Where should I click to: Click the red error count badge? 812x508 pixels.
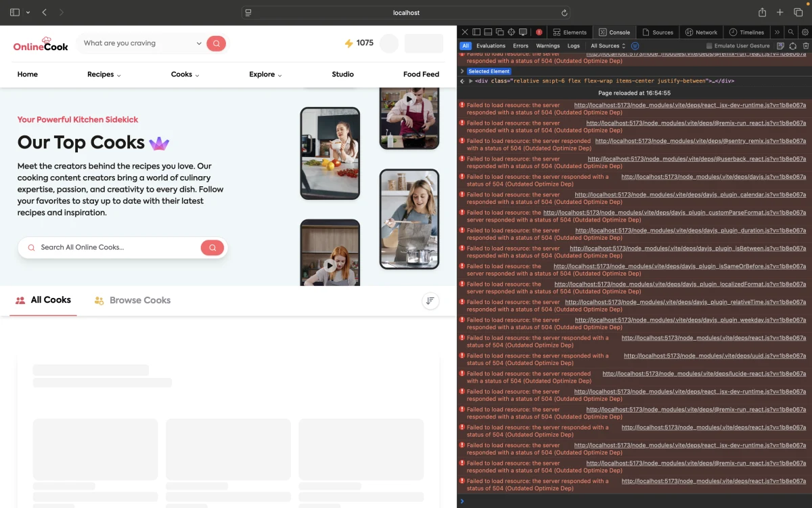click(539, 32)
